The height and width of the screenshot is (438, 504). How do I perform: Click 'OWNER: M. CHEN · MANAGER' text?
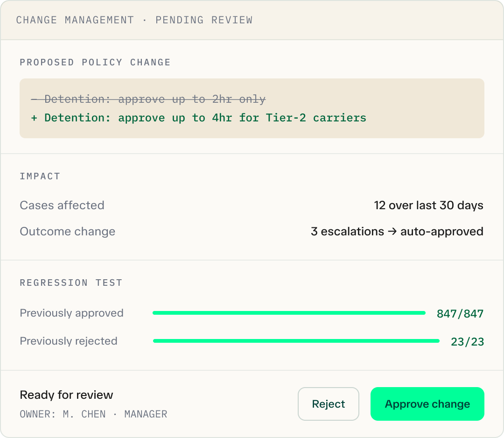point(93,414)
